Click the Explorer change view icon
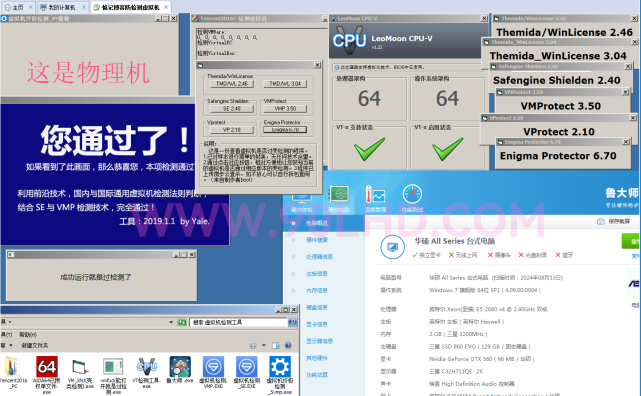 tap(253, 345)
